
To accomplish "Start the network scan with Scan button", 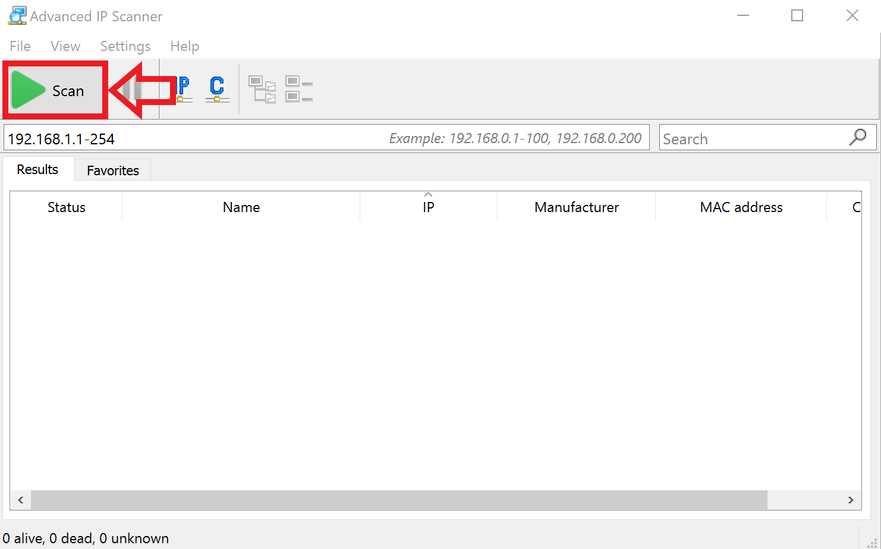I will (55, 91).
